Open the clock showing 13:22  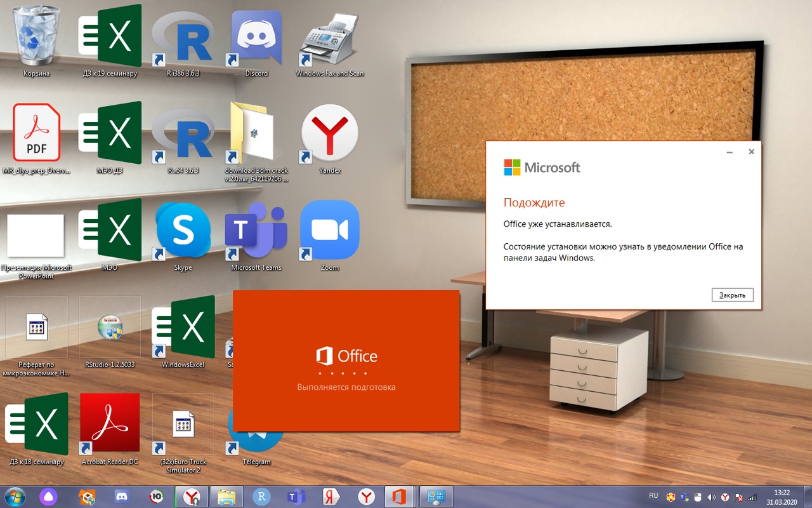point(782,497)
